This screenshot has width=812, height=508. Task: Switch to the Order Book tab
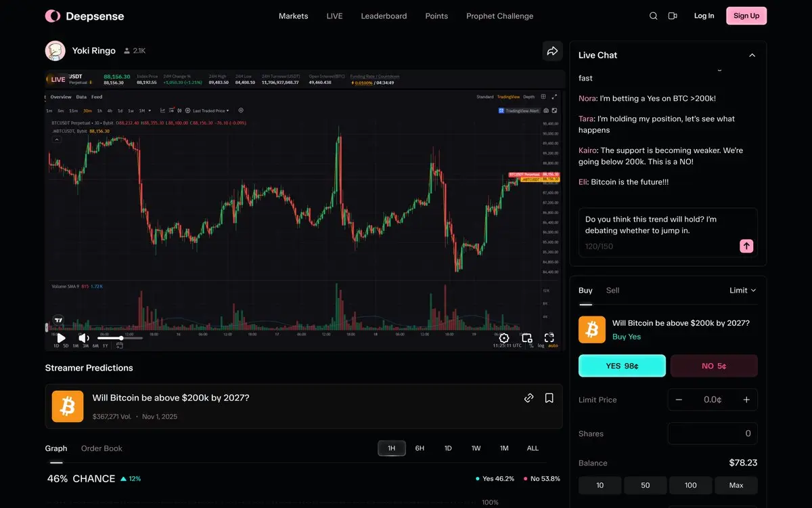(101, 448)
